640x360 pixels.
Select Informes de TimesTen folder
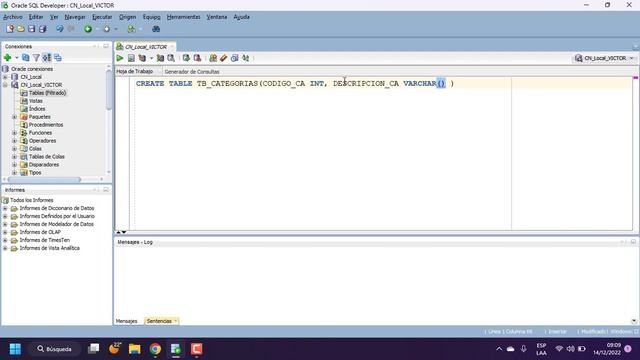coord(44,240)
